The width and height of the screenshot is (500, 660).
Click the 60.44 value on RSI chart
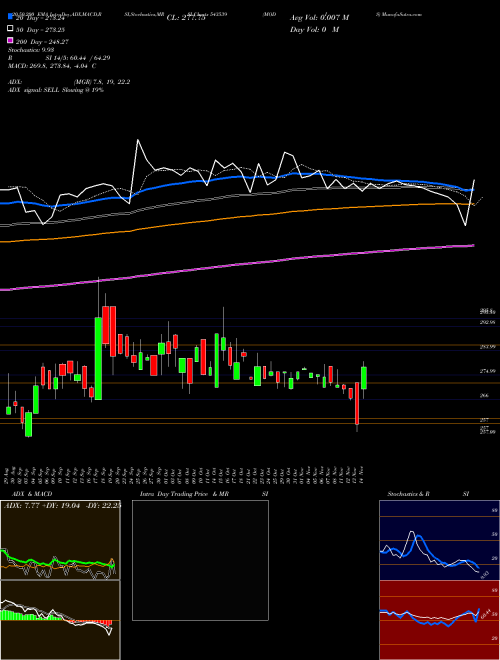pos(486,615)
